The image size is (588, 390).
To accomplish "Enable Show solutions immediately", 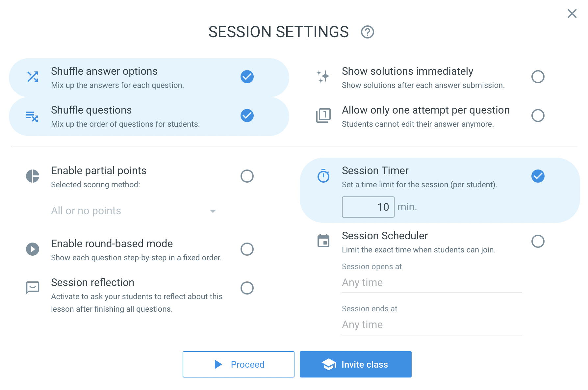I will click(538, 77).
